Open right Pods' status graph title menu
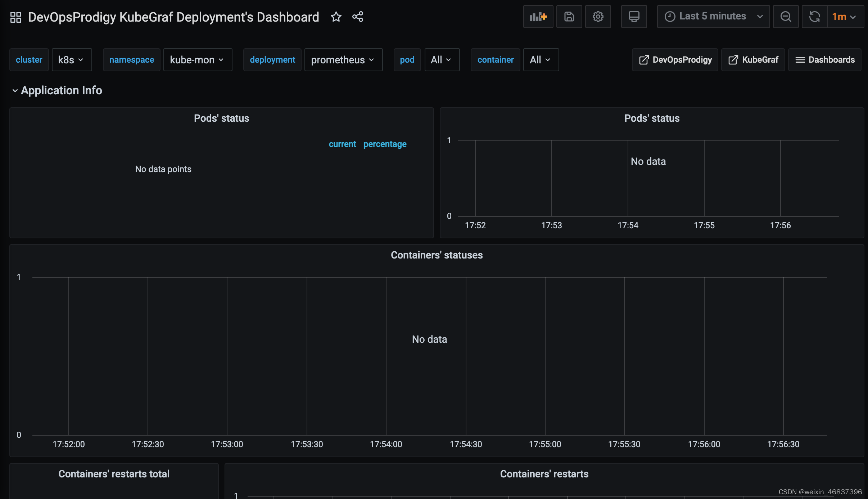Screen dimensions: 868x499 652,118
